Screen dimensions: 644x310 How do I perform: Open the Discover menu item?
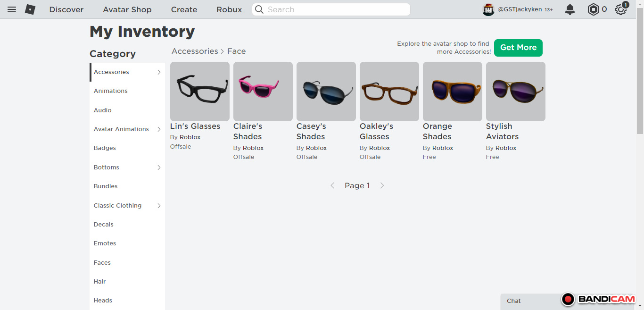66,9
